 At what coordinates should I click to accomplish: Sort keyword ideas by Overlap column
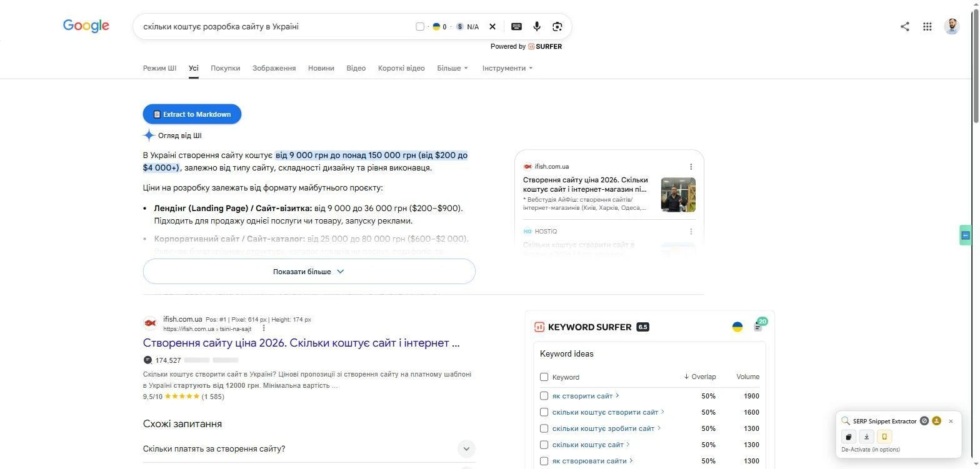(x=699, y=377)
